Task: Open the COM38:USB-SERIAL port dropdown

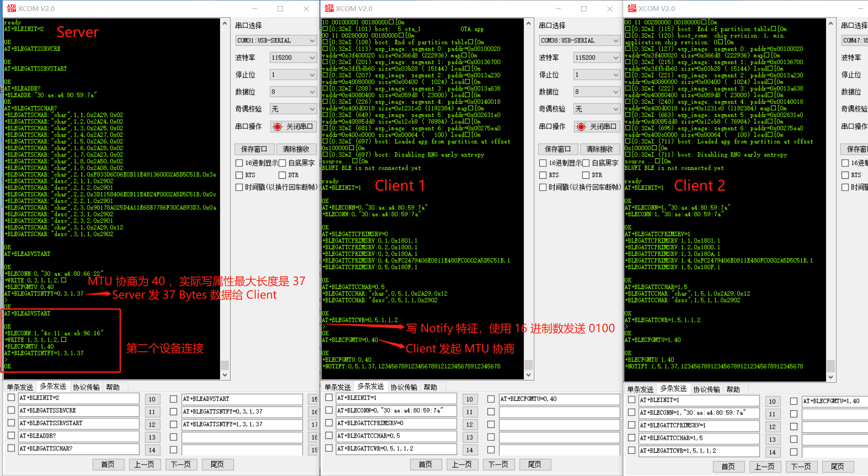Action: [x=580, y=41]
